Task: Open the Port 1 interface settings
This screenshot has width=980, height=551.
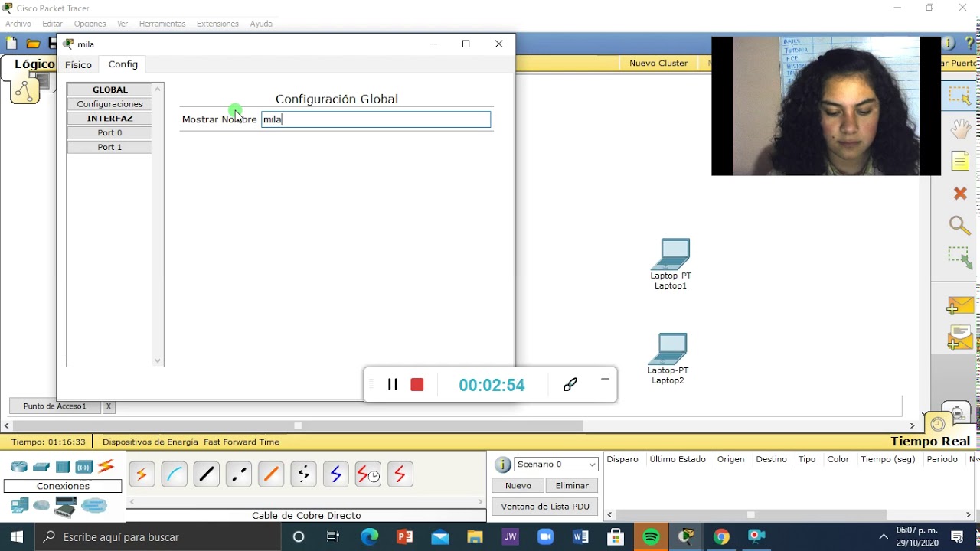Action: pos(109,147)
